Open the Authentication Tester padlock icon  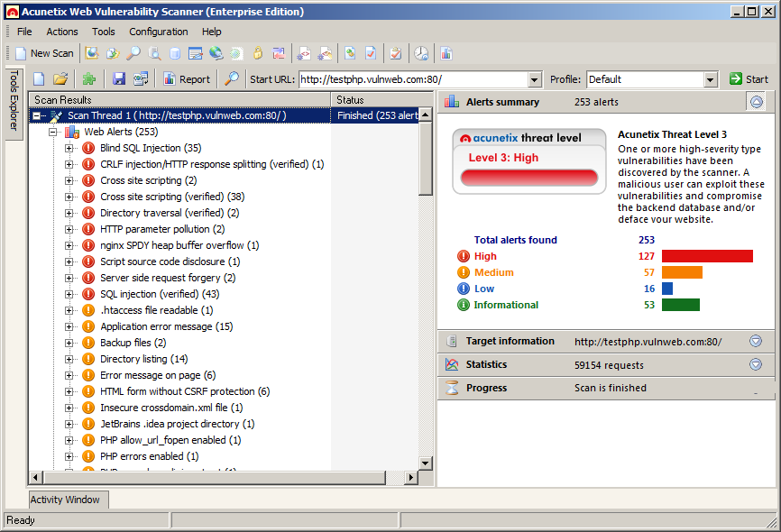click(258, 53)
